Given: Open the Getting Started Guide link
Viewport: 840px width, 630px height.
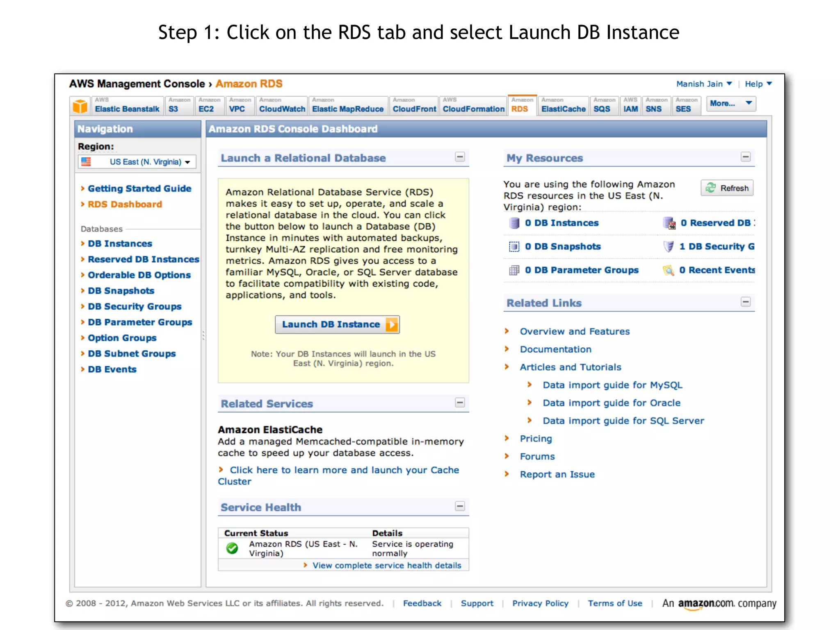Looking at the screenshot, I should click(139, 189).
